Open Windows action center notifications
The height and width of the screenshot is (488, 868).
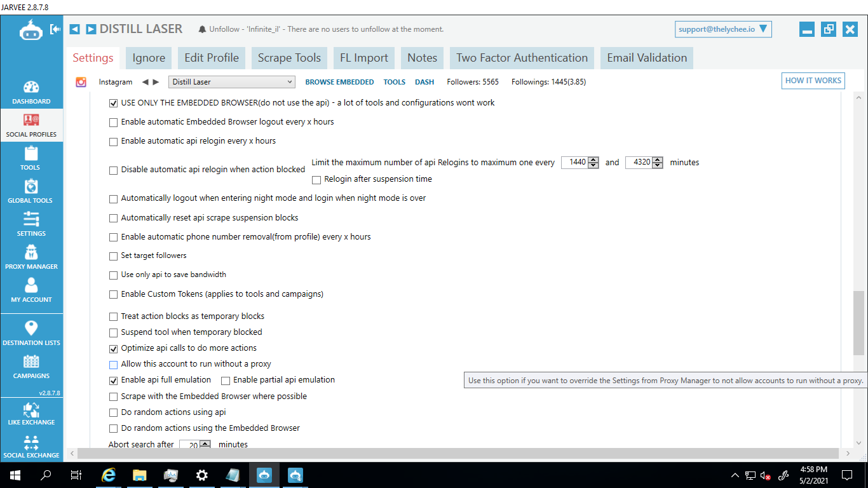click(847, 475)
